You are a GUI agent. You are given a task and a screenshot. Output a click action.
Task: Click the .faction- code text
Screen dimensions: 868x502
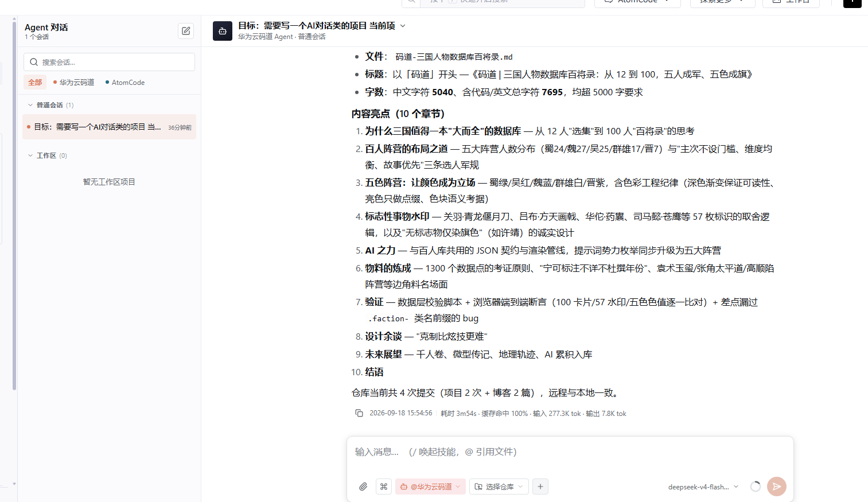[388, 318]
